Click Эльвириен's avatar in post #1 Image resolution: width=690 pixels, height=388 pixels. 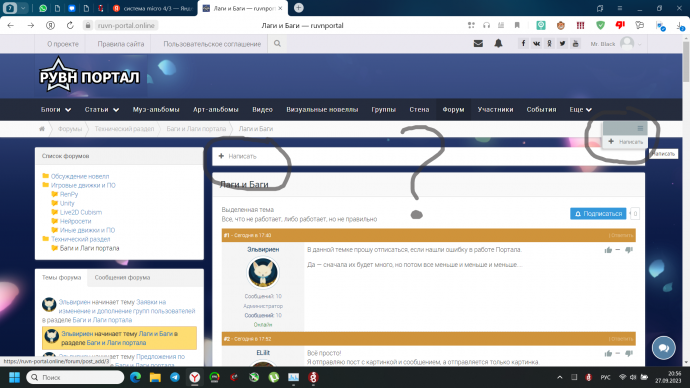coord(263,273)
